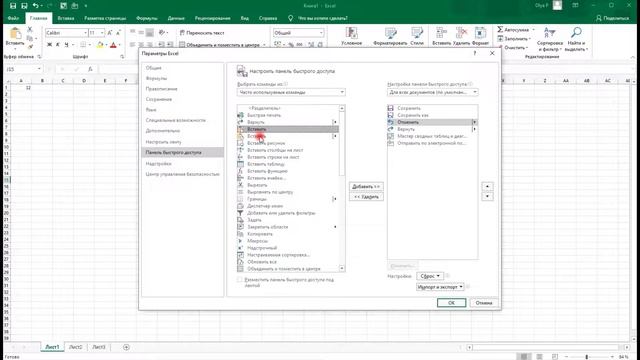Click the move down arrow button
The height and width of the screenshot is (360, 640).
pyautogui.click(x=487, y=196)
